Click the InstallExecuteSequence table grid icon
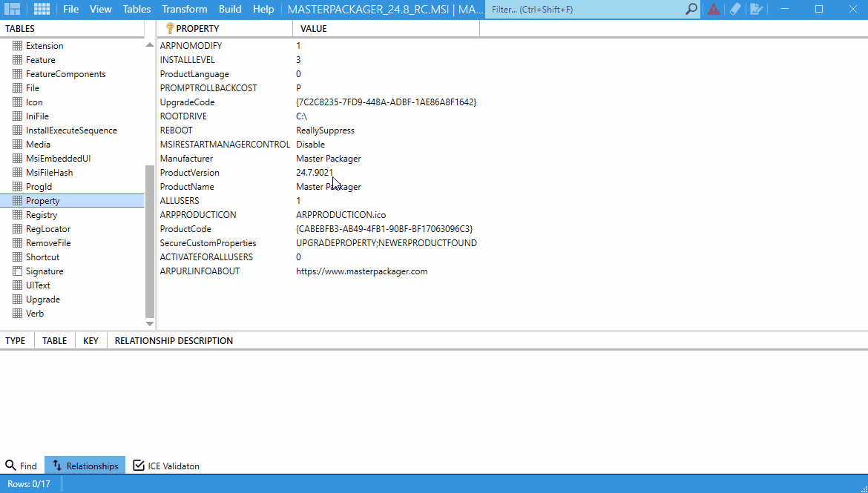 (17, 130)
